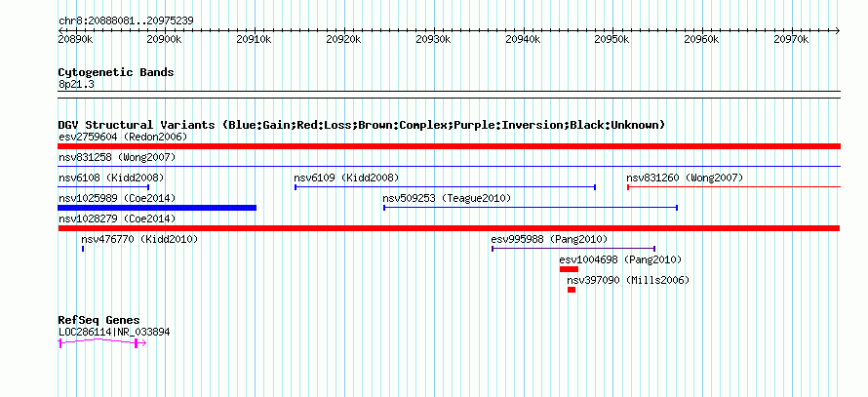
Task: Select esv2759604 (Redon2006) label
Action: pos(123,137)
